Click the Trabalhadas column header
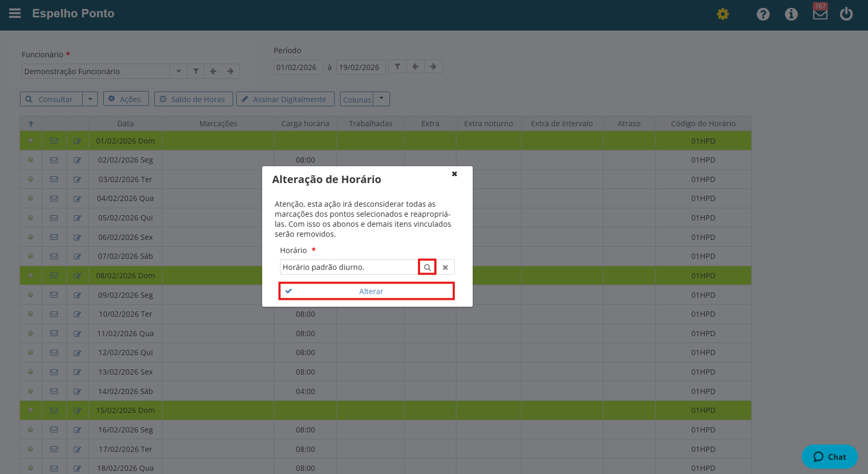 click(371, 124)
